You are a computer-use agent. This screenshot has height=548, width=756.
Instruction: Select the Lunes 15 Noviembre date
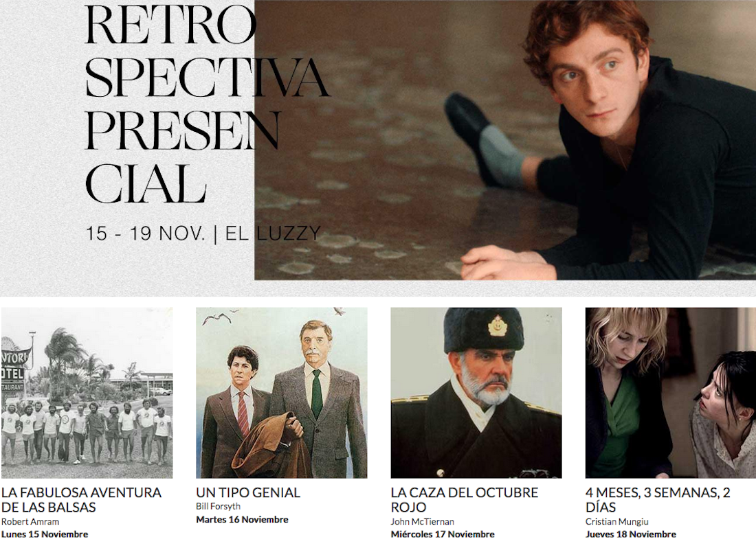click(45, 534)
